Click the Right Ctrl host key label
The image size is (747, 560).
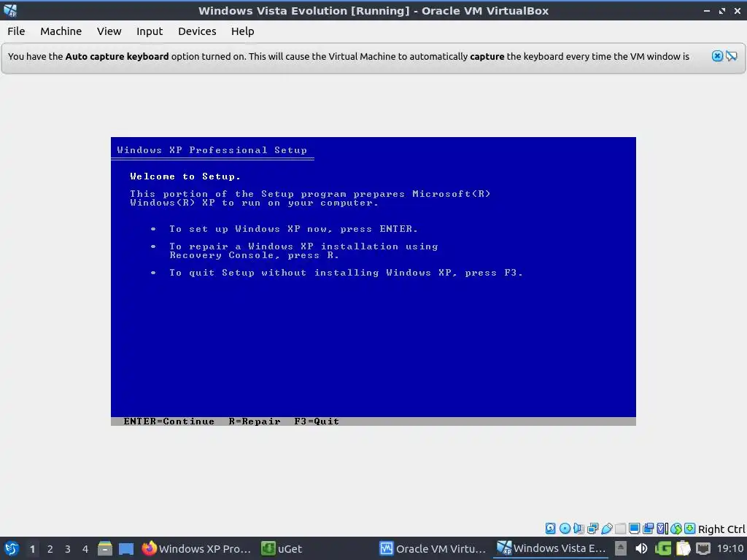[721, 529]
